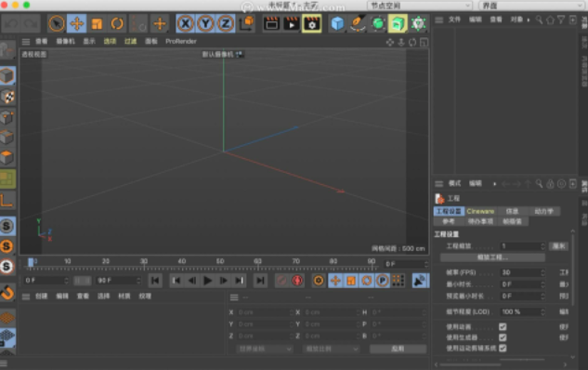The width and height of the screenshot is (588, 370).
Task: Open the top layout dropdown in the title bar
Action: point(420,6)
